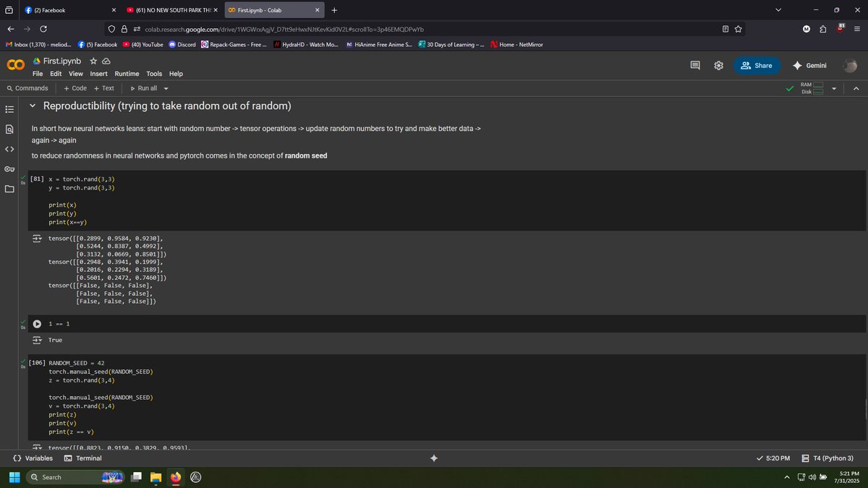Click the First.ipynb notebook title

(62, 61)
